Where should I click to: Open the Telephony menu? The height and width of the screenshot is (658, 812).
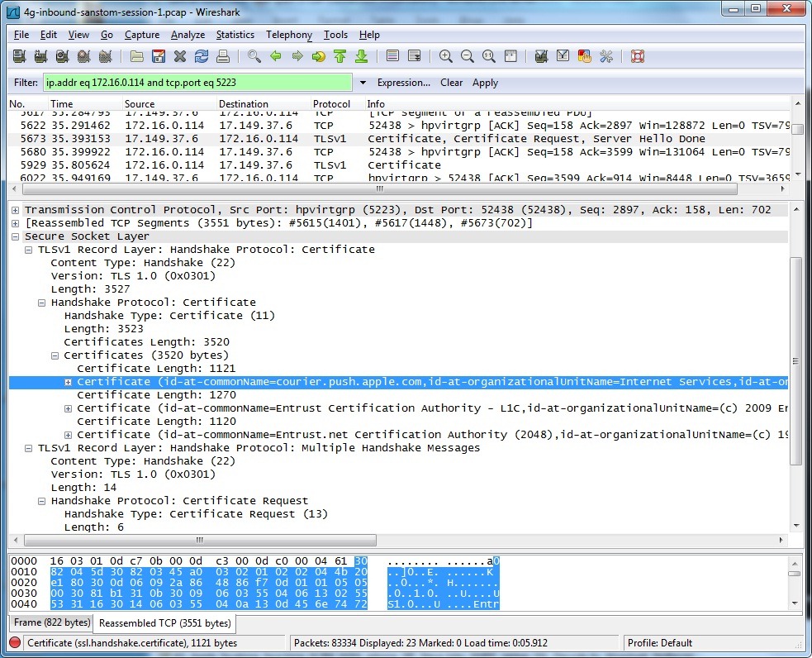(x=289, y=35)
